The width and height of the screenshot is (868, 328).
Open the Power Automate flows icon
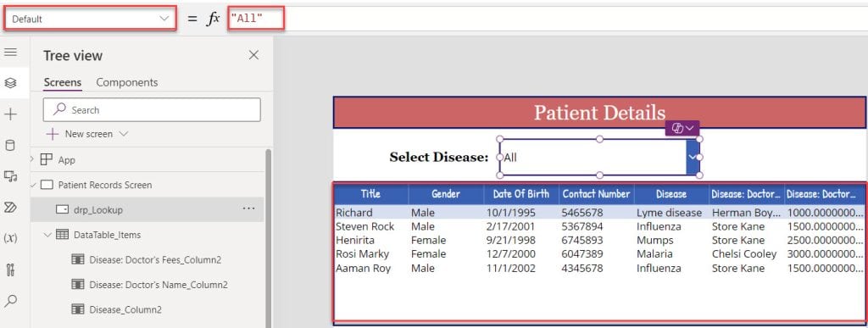pyautogui.click(x=10, y=208)
